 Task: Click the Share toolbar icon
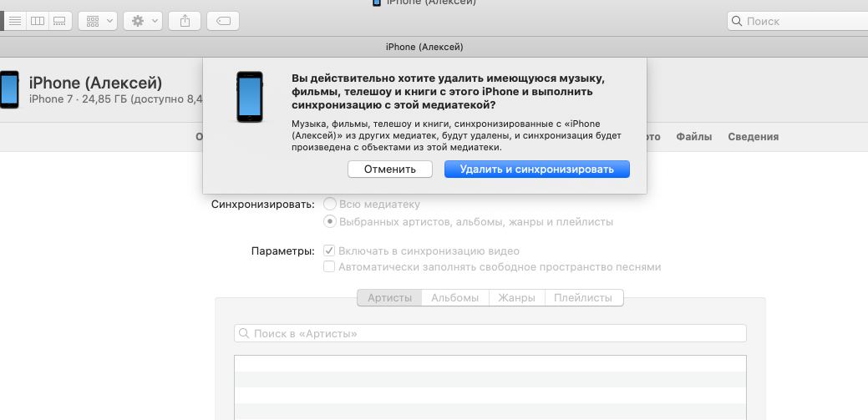tap(185, 21)
